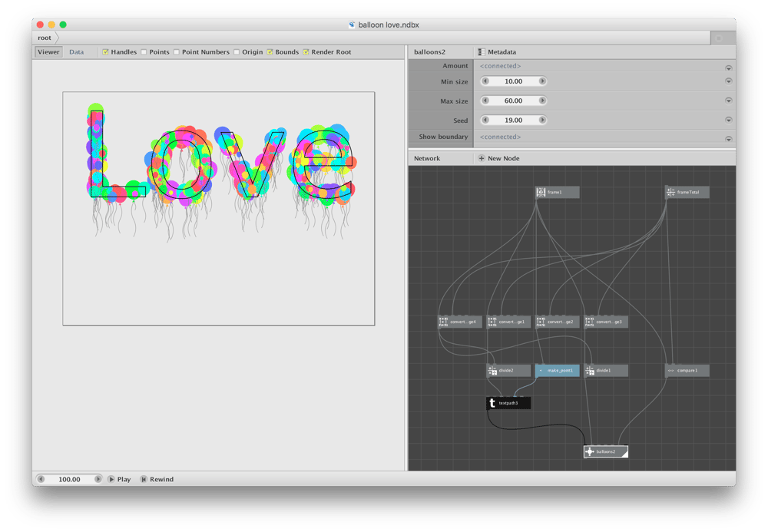
Task: Select the make_point1 node
Action: click(x=558, y=371)
